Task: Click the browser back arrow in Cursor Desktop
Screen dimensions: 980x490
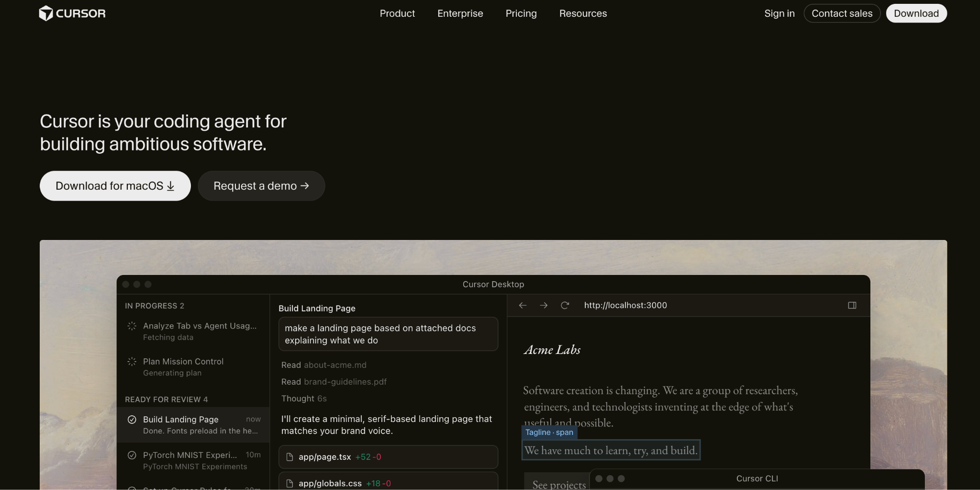Action: (x=523, y=306)
